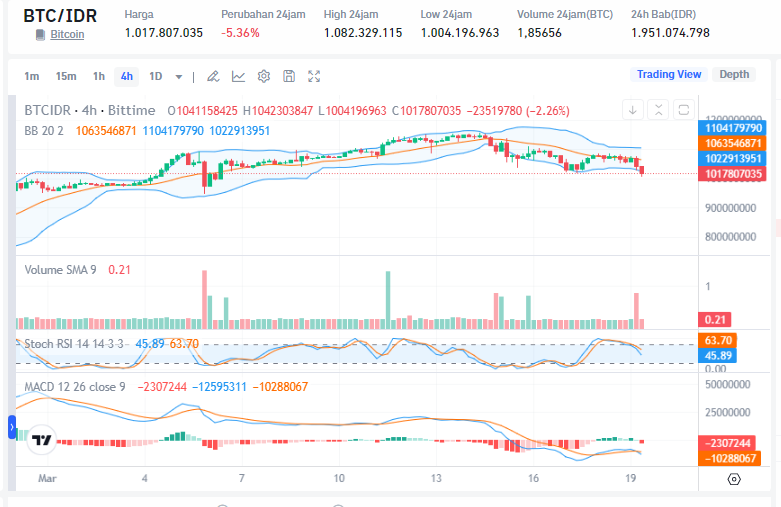Open chart settings gear icon
The image size is (781, 507).
264,76
